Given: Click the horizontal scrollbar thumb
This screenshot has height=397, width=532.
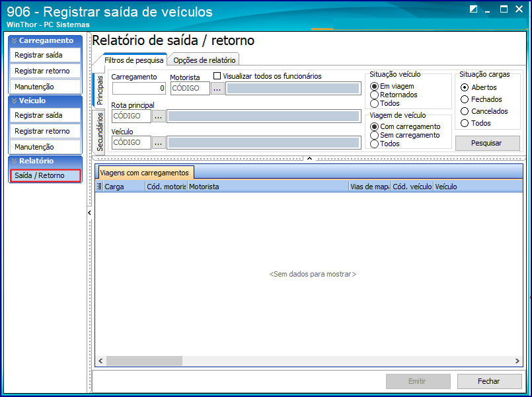Looking at the screenshot, I should 144,361.
